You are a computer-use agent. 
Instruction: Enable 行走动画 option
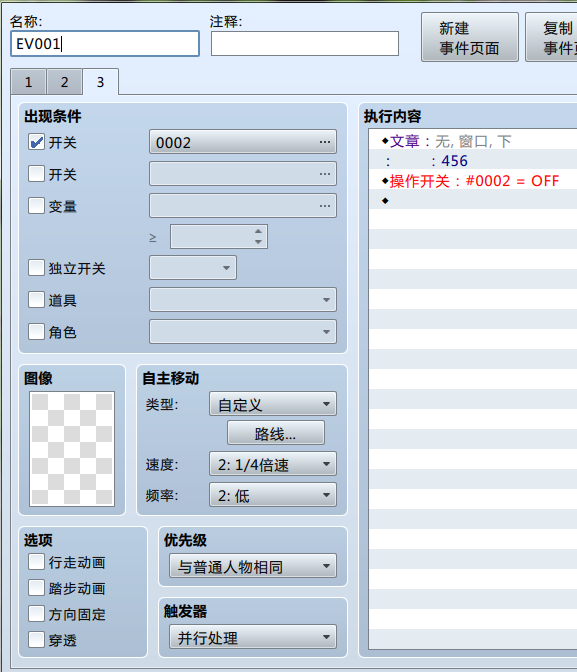point(36,562)
